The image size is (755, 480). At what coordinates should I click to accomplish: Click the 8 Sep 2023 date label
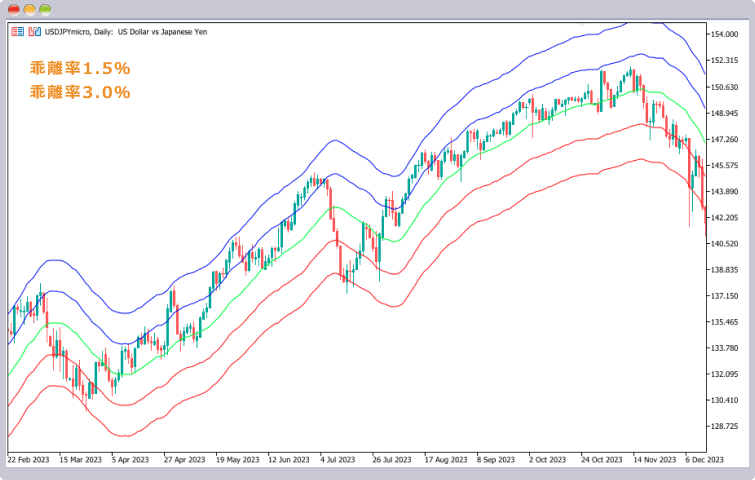[x=495, y=460]
